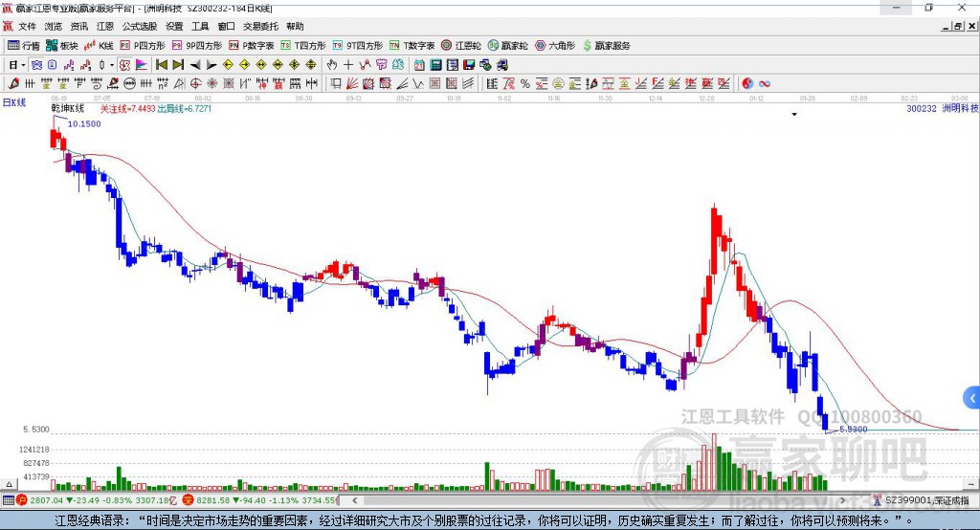The width and height of the screenshot is (980, 530).
Task: Toggle the 乾坤K线 highlighted display button
Action: [x=124, y=65]
